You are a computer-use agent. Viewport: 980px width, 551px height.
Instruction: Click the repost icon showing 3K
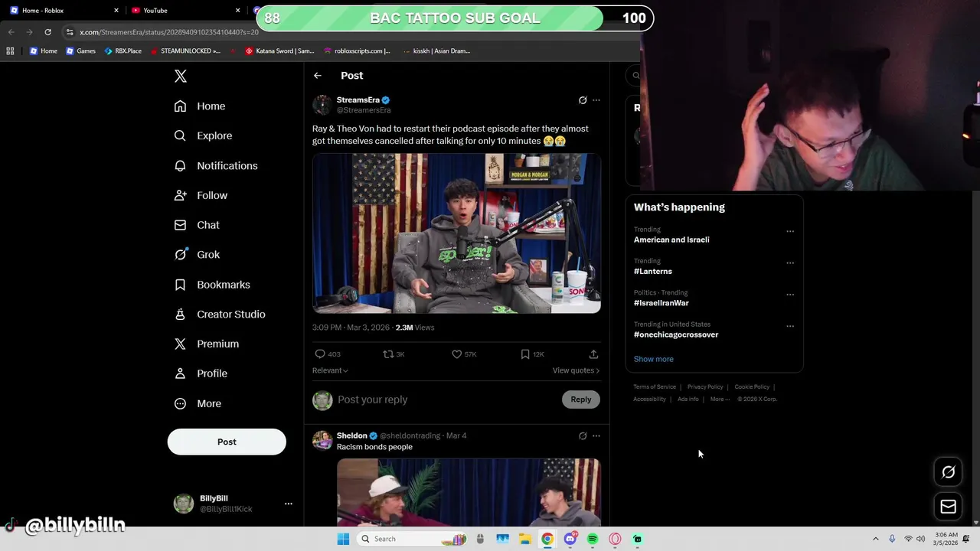388,354
